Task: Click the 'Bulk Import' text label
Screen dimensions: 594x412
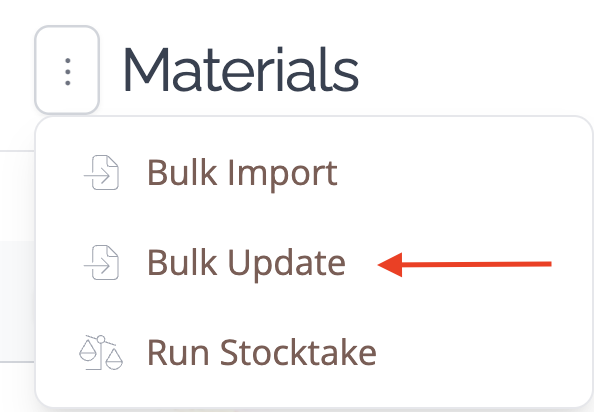Action: tap(242, 173)
